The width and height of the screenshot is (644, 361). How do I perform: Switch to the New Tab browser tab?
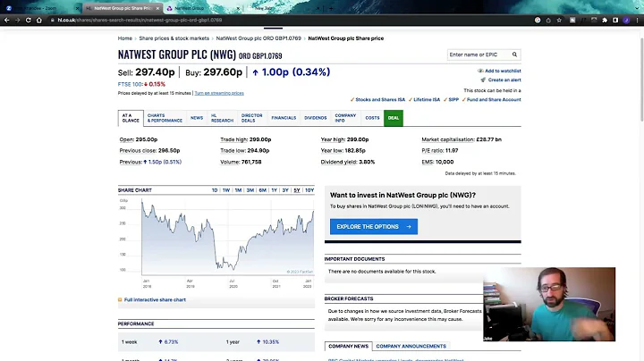coord(284,8)
